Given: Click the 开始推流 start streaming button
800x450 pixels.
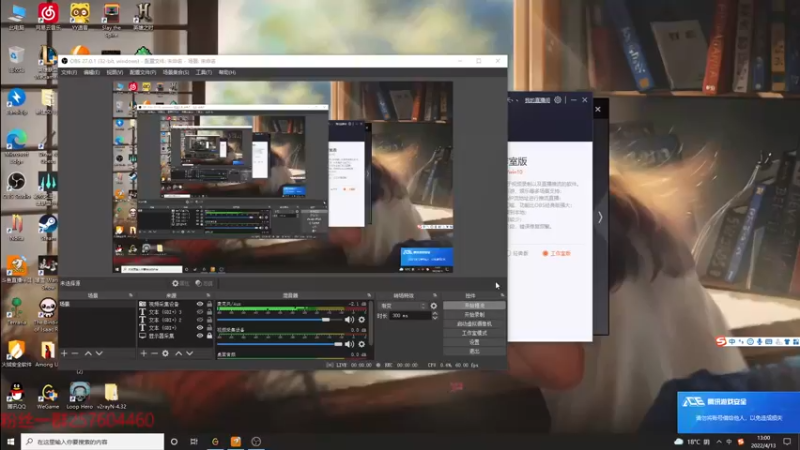Looking at the screenshot, I should 474,306.
